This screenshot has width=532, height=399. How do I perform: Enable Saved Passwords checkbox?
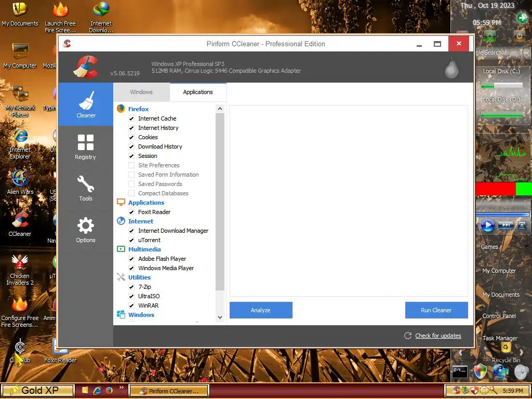coord(131,184)
